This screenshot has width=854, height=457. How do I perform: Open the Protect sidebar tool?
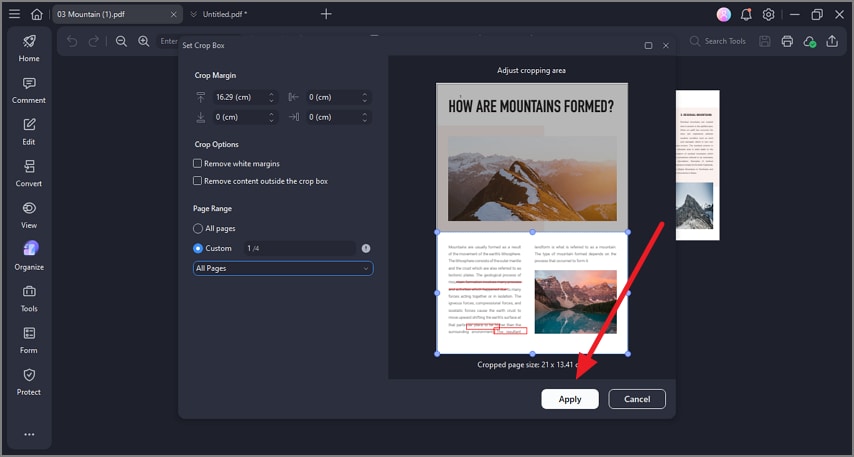click(x=29, y=382)
